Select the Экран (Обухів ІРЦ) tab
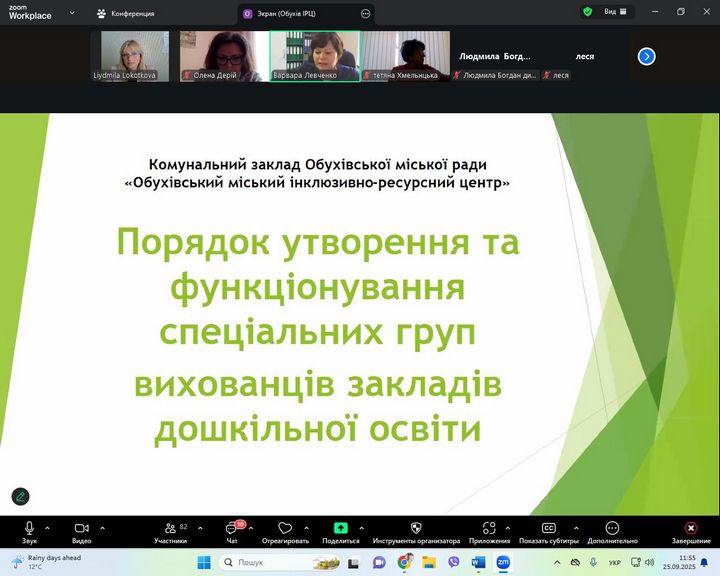This screenshot has width=720, height=576. pos(300,14)
